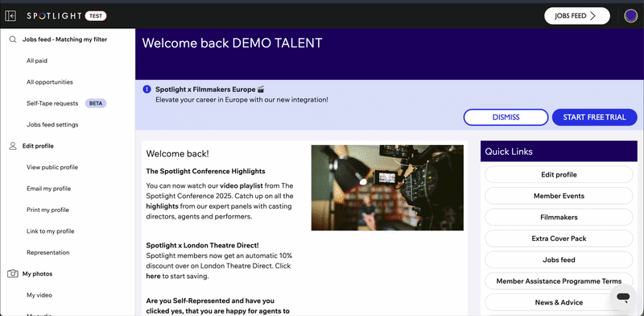Open My video in sidebar
The width and height of the screenshot is (644, 316).
(39, 295)
